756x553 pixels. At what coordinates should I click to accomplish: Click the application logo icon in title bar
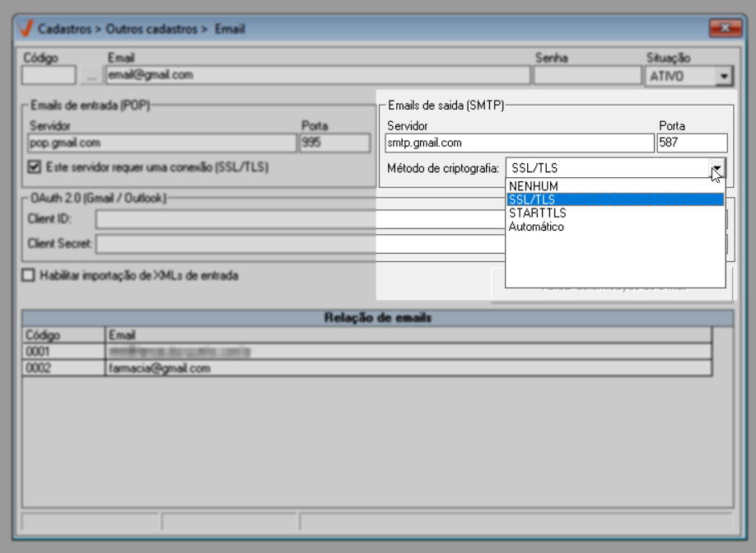point(25,29)
